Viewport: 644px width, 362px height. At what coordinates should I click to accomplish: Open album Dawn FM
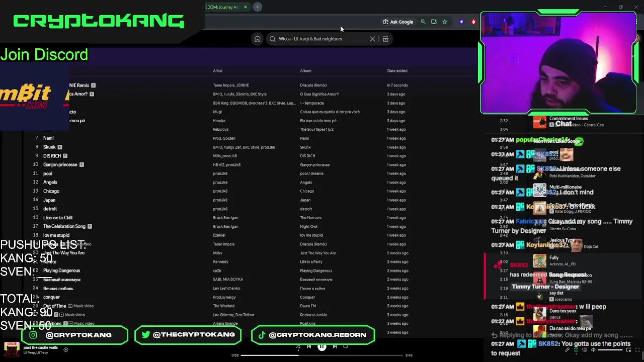tap(308, 306)
